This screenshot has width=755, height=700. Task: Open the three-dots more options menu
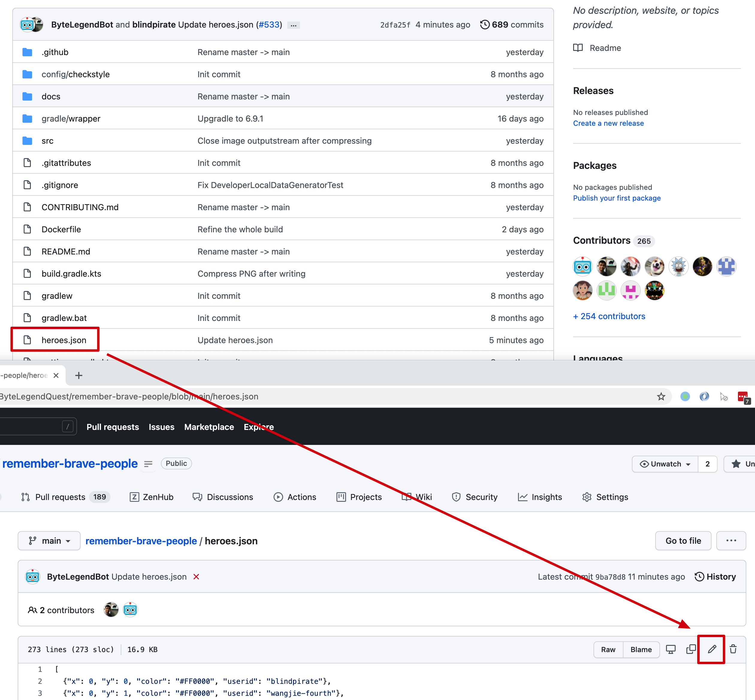(731, 541)
